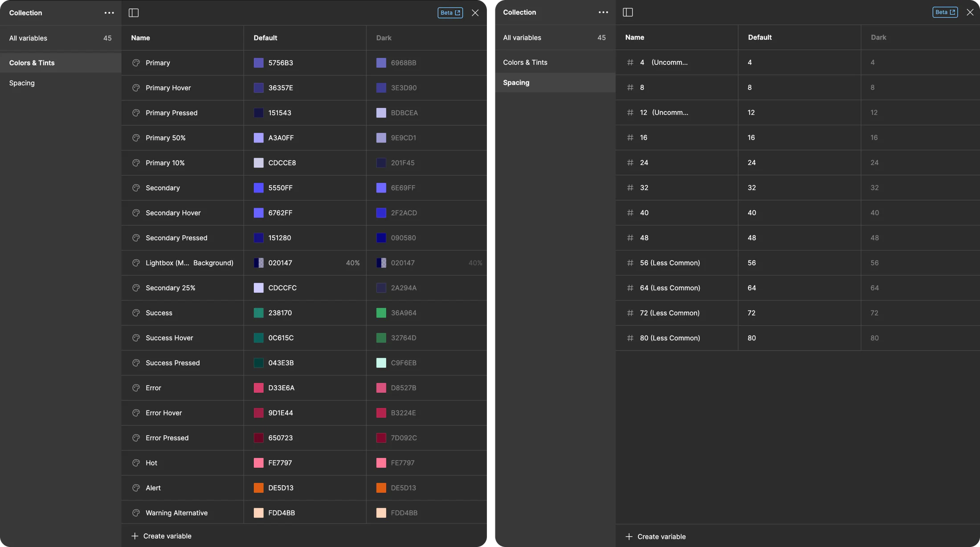Click the color palette icon beside Error

coord(136,388)
